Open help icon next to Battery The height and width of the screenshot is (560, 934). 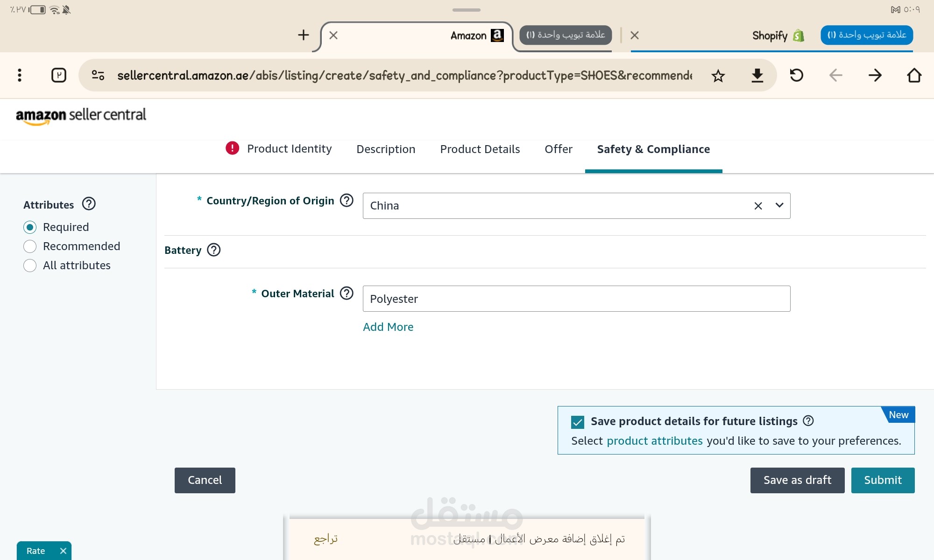pyautogui.click(x=214, y=250)
